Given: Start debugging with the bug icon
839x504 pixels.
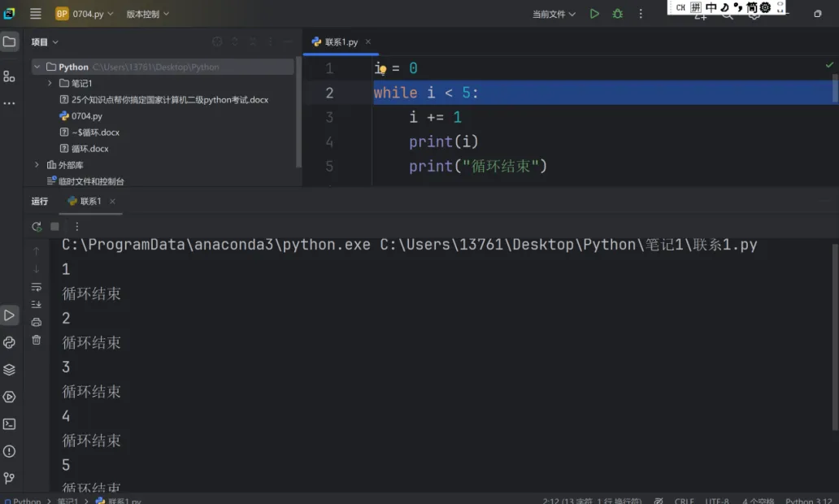Looking at the screenshot, I should tap(618, 14).
